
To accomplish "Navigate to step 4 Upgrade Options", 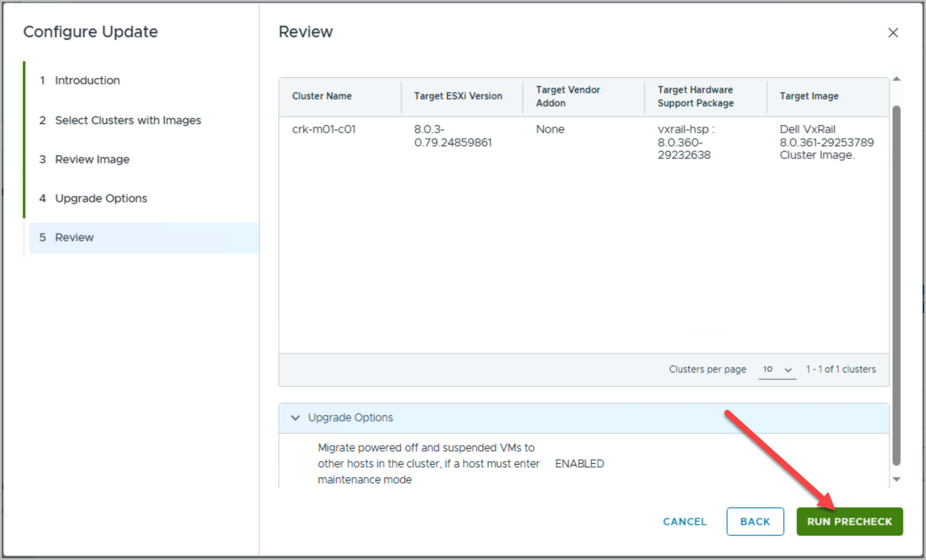I will pyautogui.click(x=101, y=198).
